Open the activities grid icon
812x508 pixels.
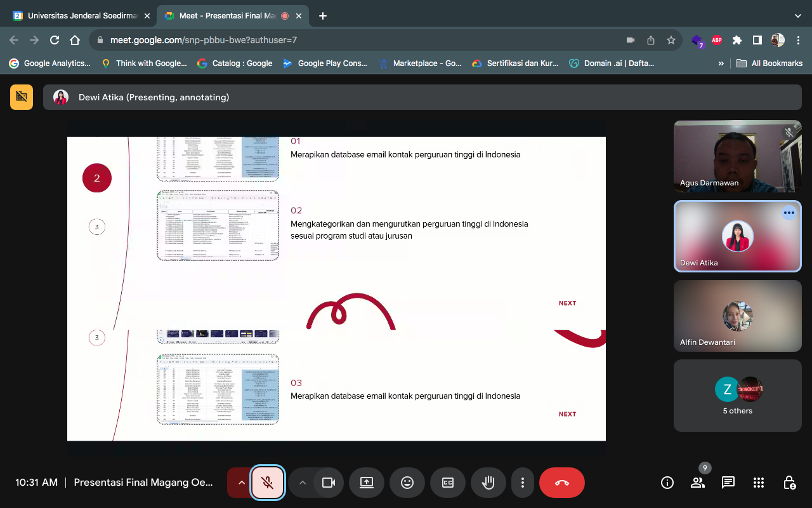coord(759,483)
